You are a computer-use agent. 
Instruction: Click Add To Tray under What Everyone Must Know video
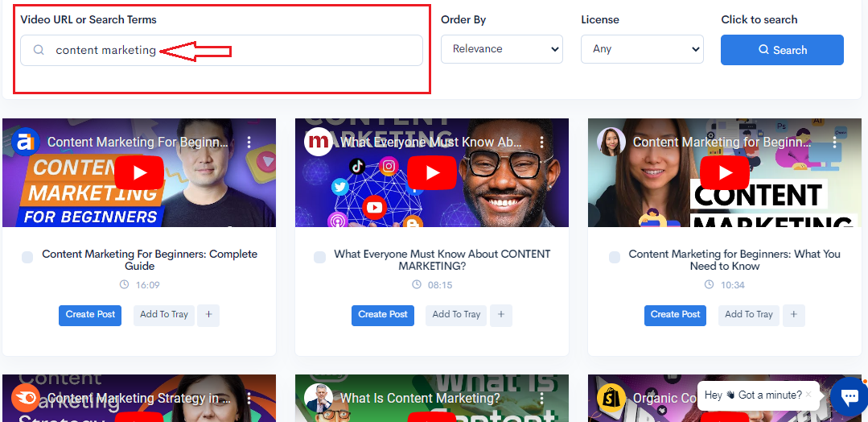tap(456, 315)
